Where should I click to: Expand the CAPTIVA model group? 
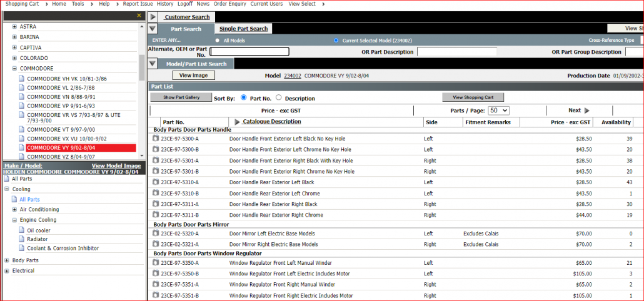tap(15, 47)
